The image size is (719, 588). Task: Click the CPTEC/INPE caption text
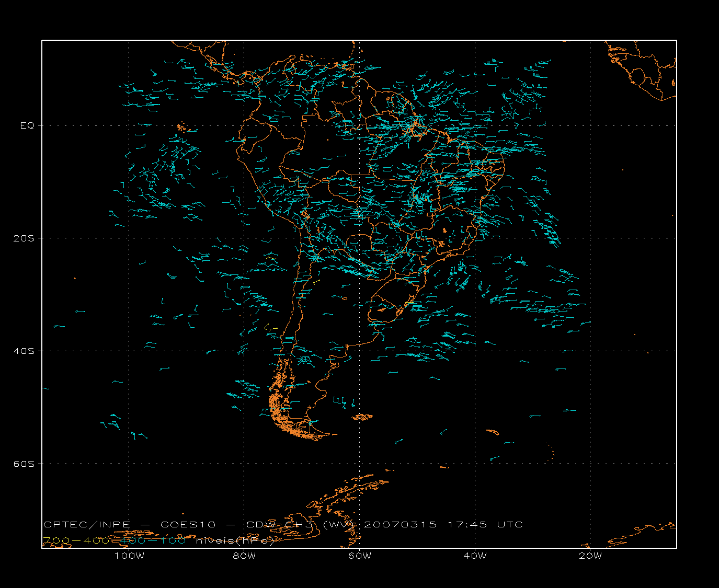point(87,524)
